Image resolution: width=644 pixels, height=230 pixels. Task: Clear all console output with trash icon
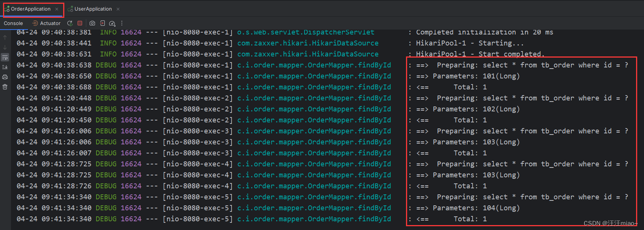point(5,87)
